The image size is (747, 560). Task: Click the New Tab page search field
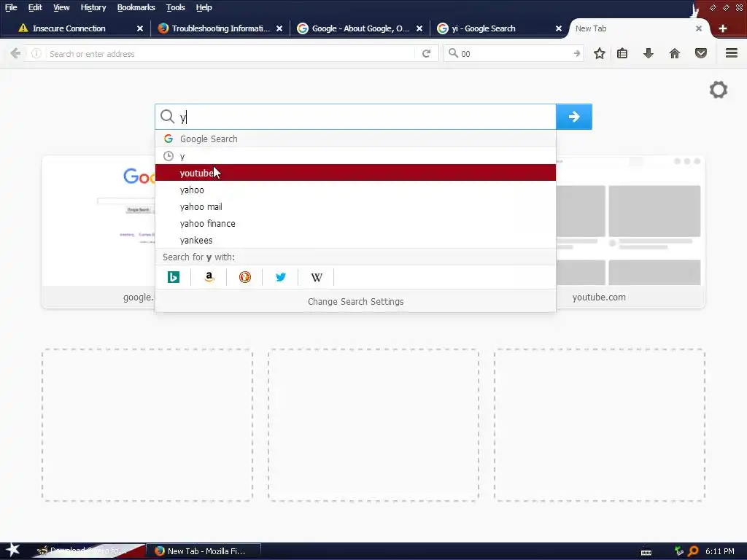point(355,117)
